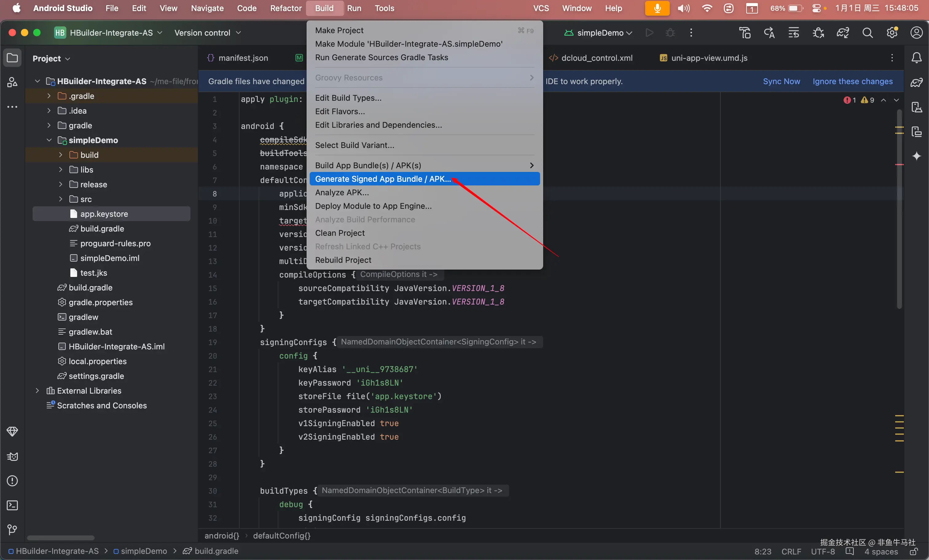This screenshot has width=929, height=560.
Task: Collapse the simpleDemo module folder
Action: 49,140
